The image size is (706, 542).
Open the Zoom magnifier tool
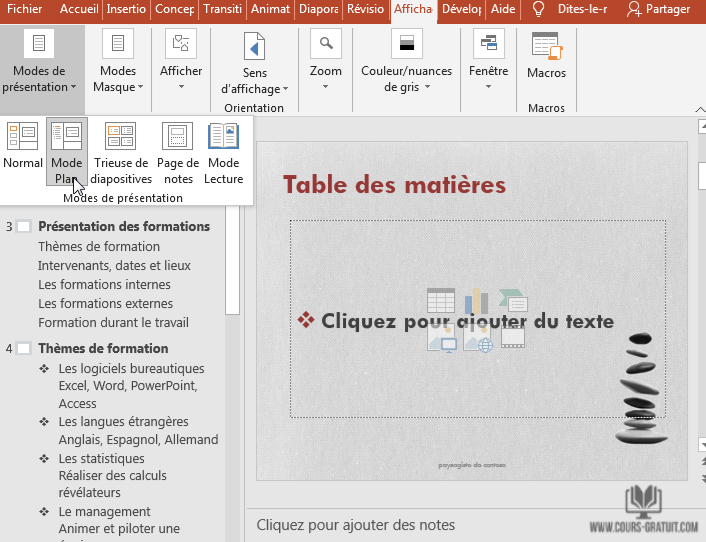(x=325, y=46)
